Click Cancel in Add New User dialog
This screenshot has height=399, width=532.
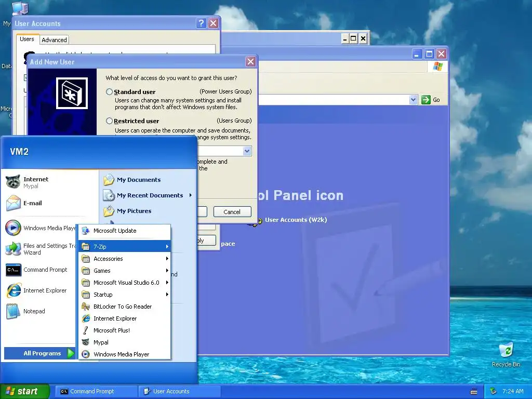coord(232,212)
